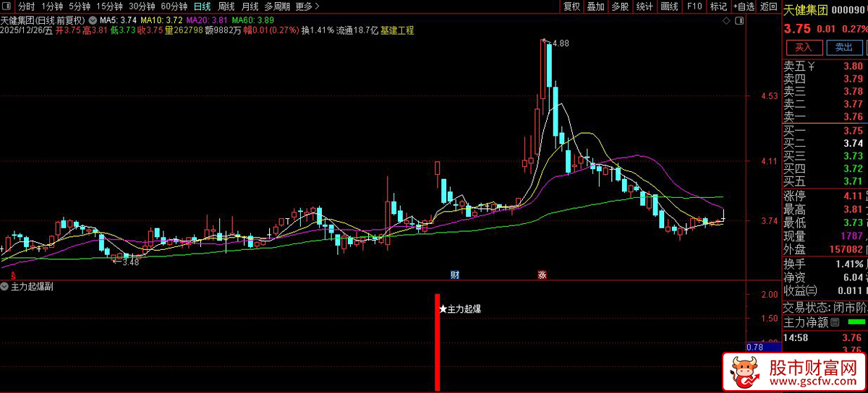Select the 月线 monthly chart tab

click(x=250, y=7)
